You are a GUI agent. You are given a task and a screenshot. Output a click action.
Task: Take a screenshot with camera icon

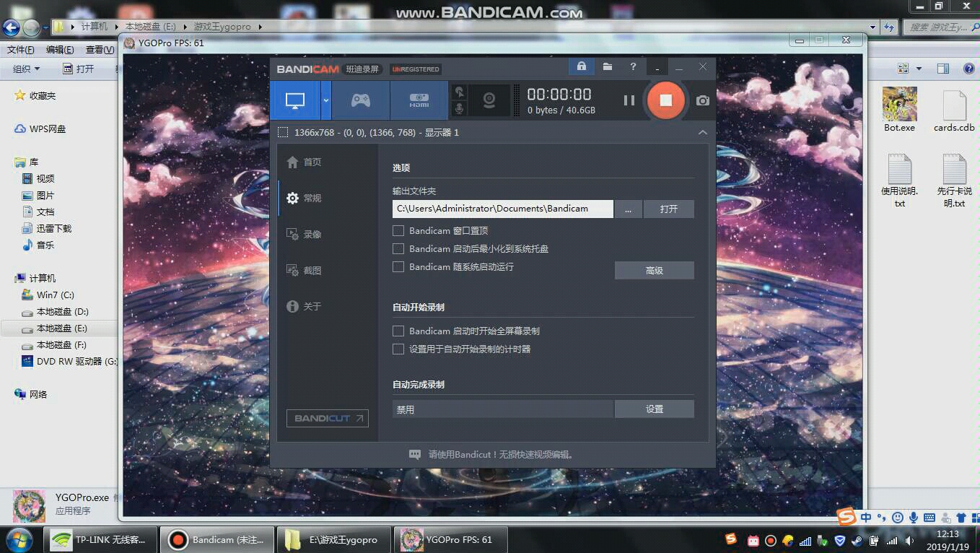(703, 100)
